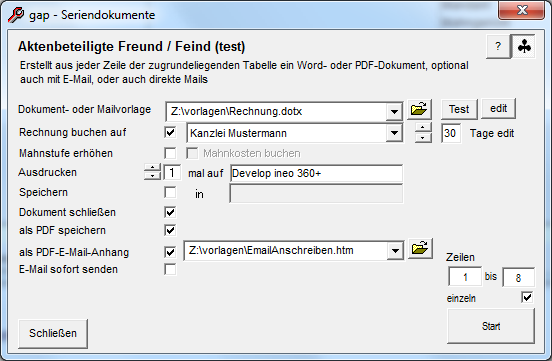This screenshot has width=552, height=361.
Task: Click the gap wrench icon in title bar
Action: [16, 15]
